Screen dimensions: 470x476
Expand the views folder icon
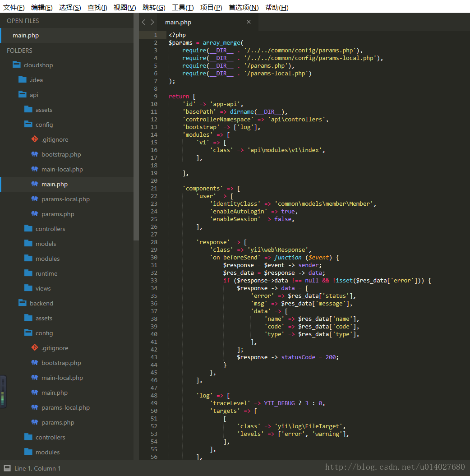click(28, 288)
